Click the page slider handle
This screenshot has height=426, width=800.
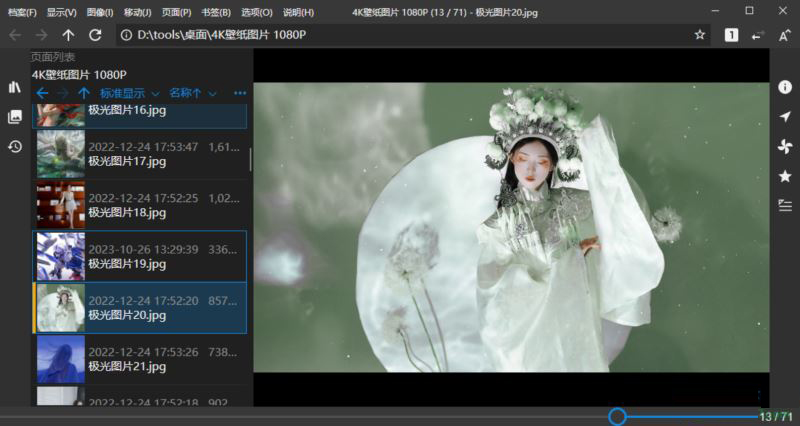click(617, 416)
